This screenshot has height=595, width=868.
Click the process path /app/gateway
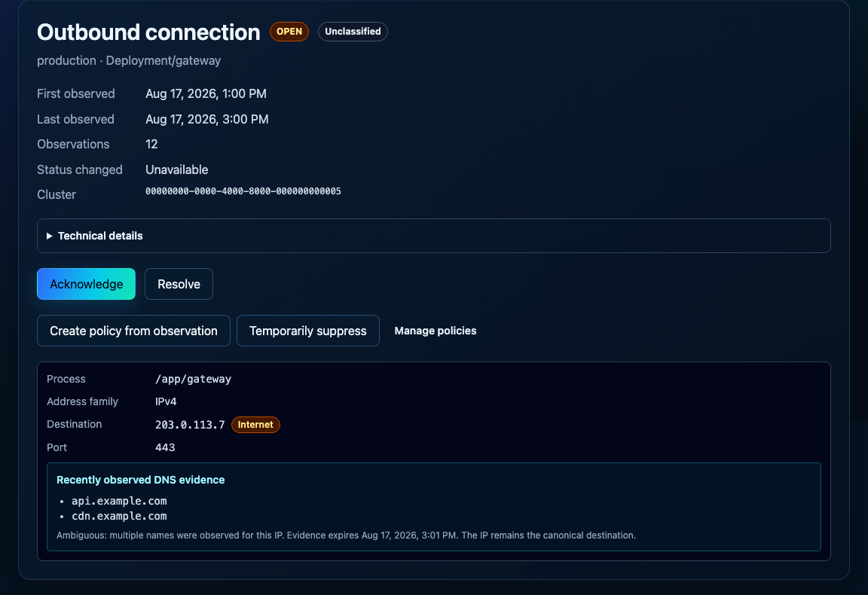[193, 379]
